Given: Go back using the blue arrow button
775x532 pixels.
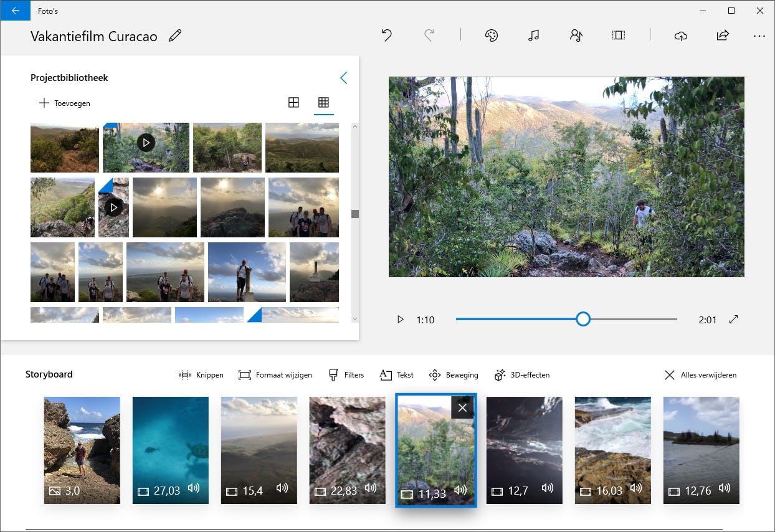Looking at the screenshot, I should (x=15, y=11).
